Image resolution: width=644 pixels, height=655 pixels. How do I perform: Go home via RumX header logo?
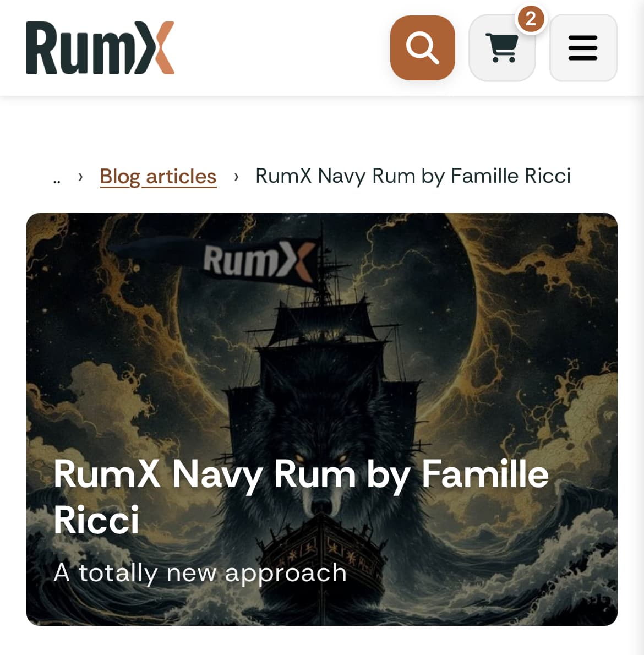[x=100, y=48]
